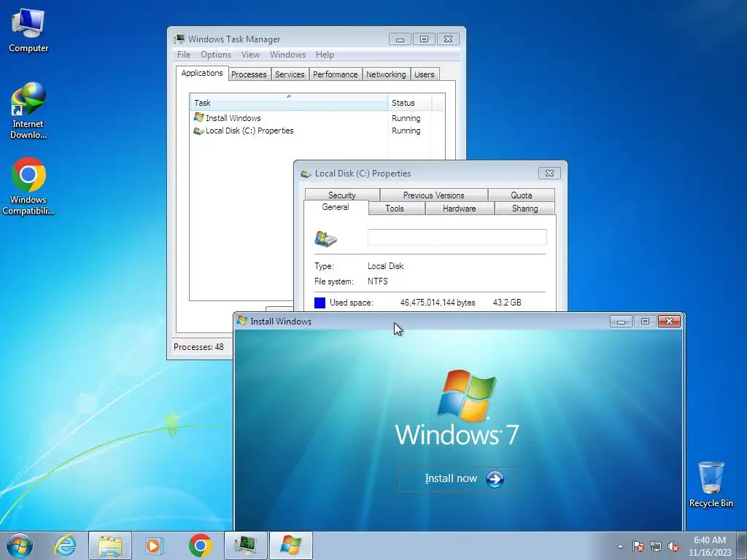Switch to Task Manager via taskbar button
Screen dimensions: 747x560
245,545
